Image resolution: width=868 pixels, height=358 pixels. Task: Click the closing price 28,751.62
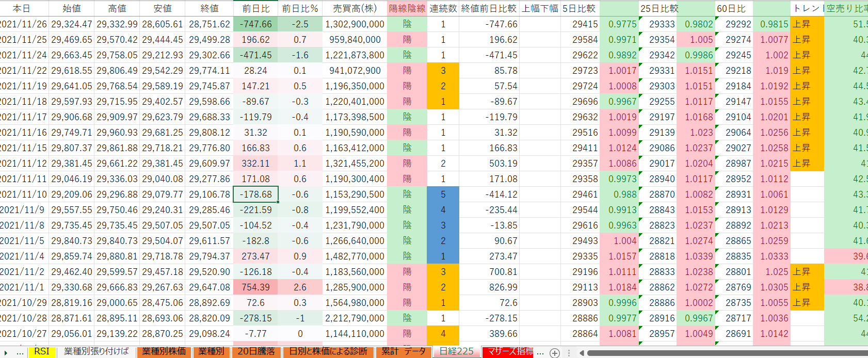209,24
